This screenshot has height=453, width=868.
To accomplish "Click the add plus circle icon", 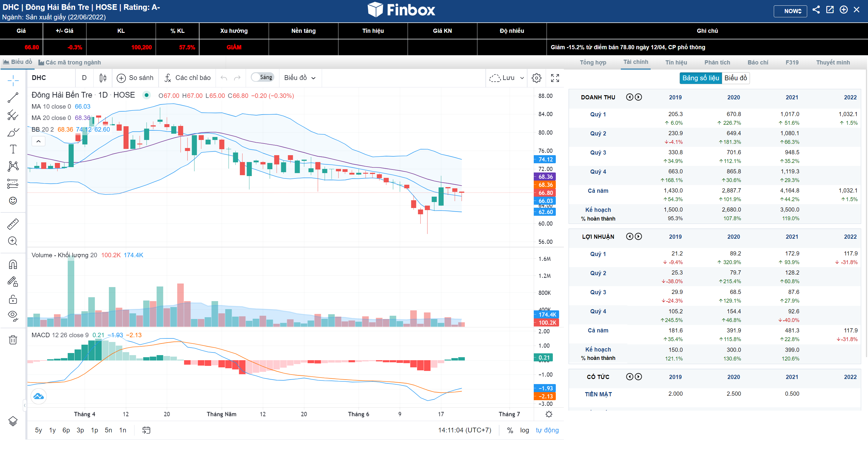I will [844, 10].
